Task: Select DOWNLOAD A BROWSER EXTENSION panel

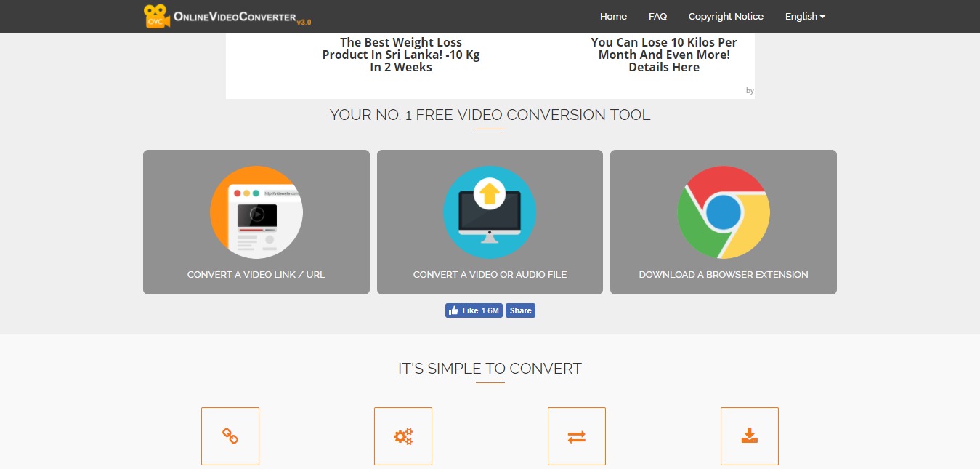Action: (723, 274)
